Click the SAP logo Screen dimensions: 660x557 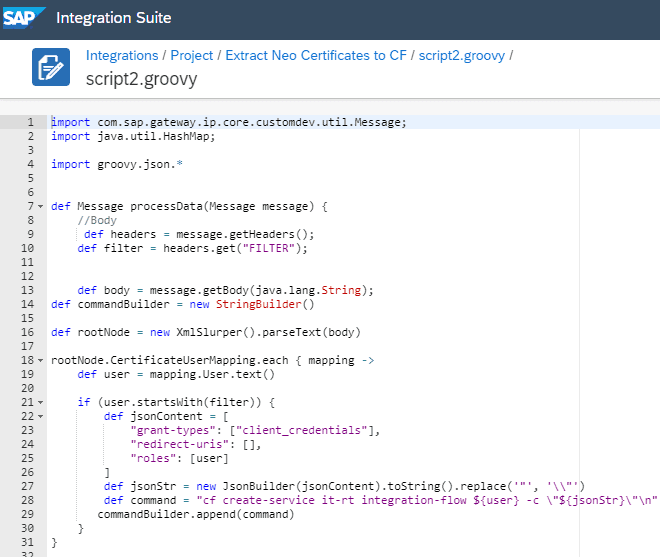coord(23,18)
